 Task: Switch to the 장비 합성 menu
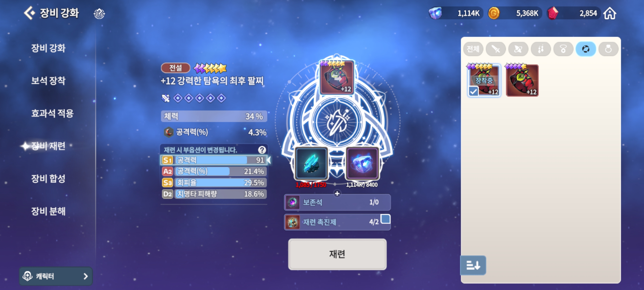48,179
